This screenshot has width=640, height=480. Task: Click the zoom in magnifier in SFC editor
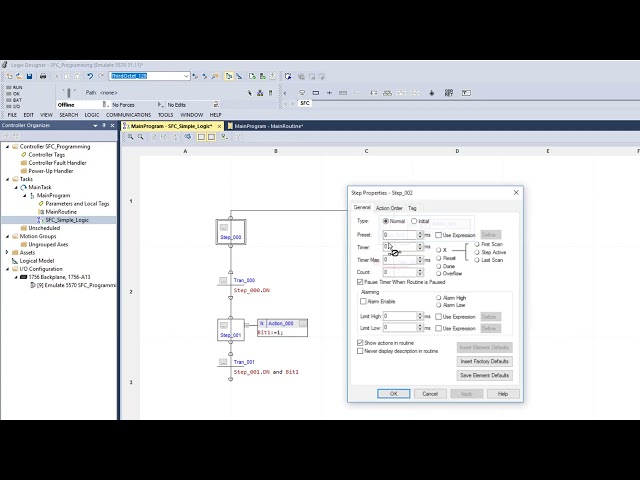click(x=131, y=137)
